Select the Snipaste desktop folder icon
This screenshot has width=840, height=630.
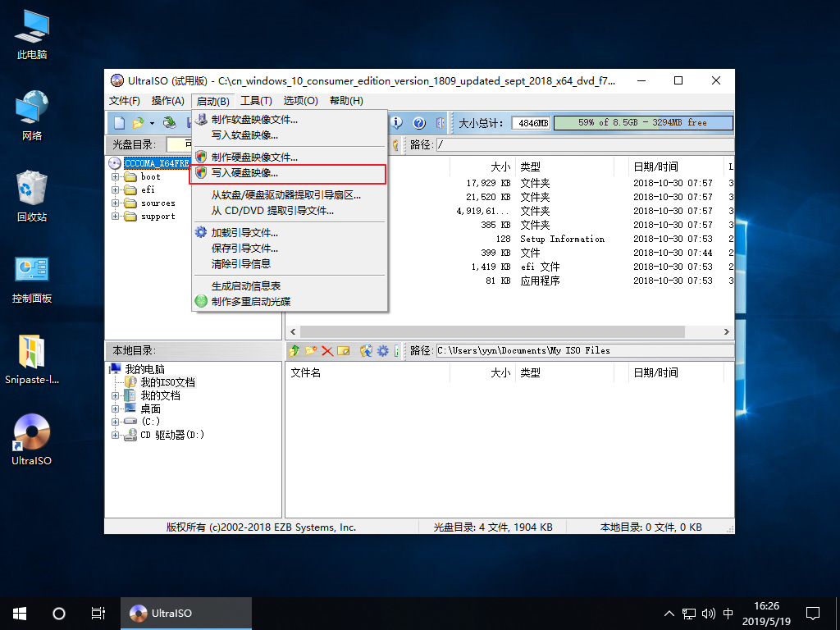point(32,359)
